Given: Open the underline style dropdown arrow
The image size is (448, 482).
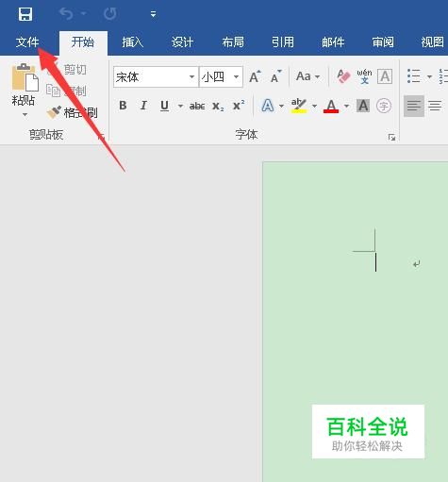Looking at the screenshot, I should [180, 106].
